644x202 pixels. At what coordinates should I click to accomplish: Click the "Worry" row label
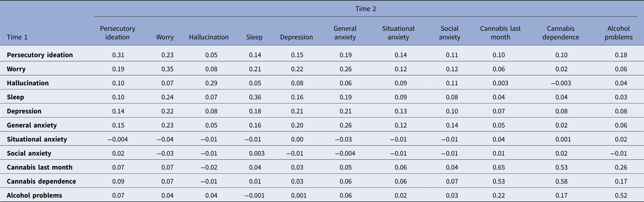17,69
